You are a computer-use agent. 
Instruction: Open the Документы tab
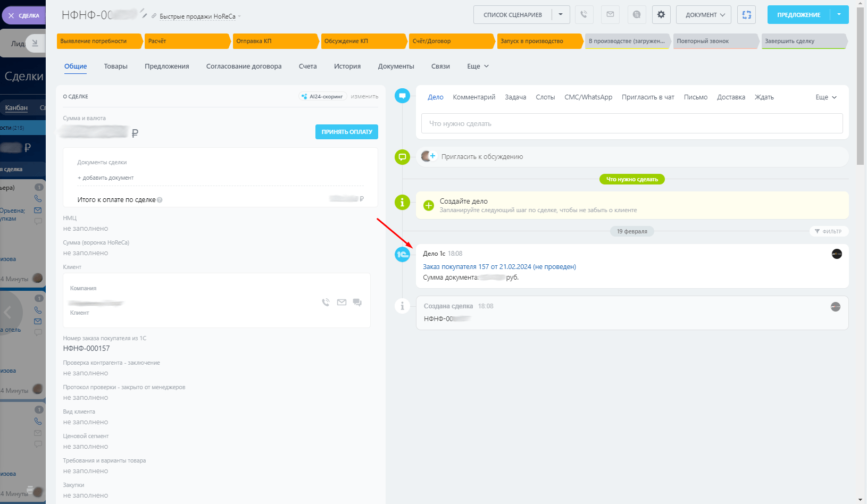pyautogui.click(x=396, y=66)
